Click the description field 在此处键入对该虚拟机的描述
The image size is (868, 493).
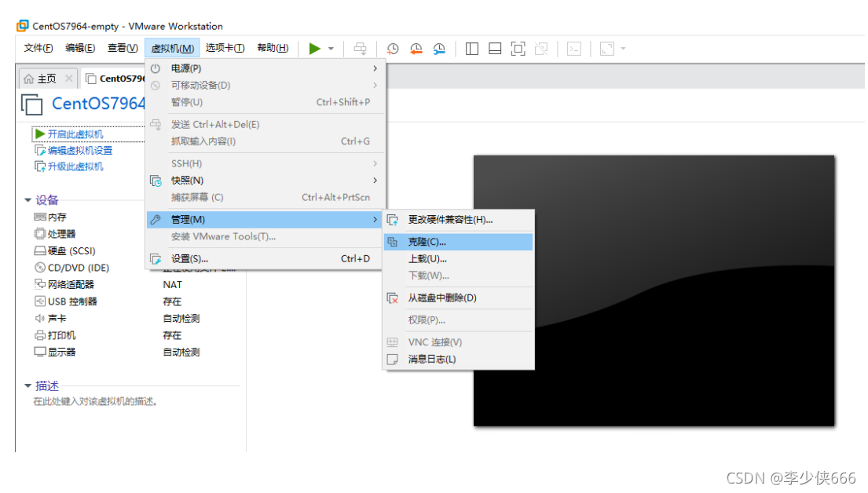[x=95, y=402]
